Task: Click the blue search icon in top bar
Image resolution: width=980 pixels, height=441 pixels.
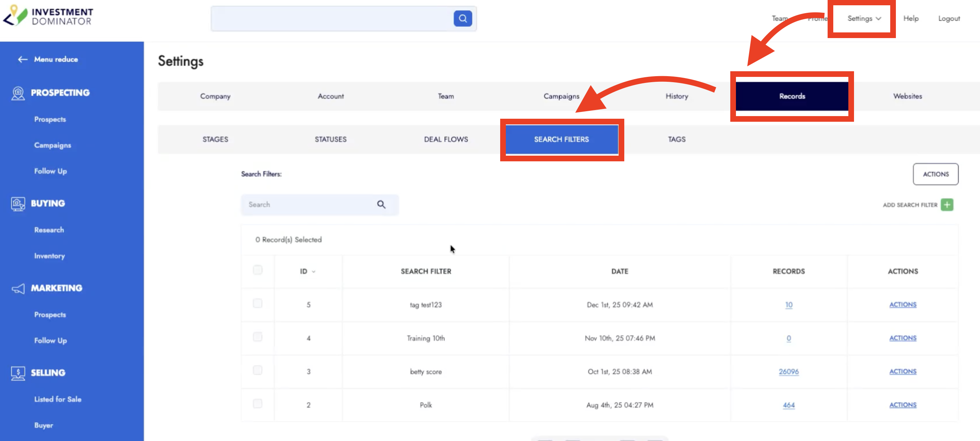Action: [462, 18]
